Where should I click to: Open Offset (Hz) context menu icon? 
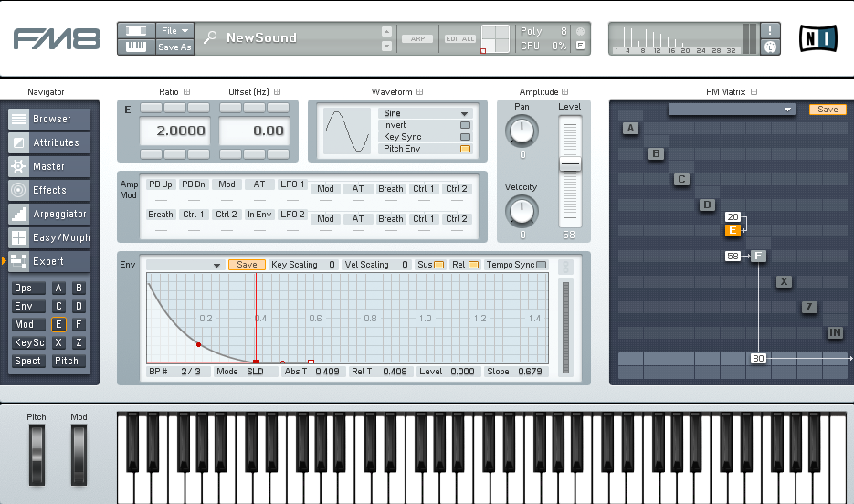278,92
